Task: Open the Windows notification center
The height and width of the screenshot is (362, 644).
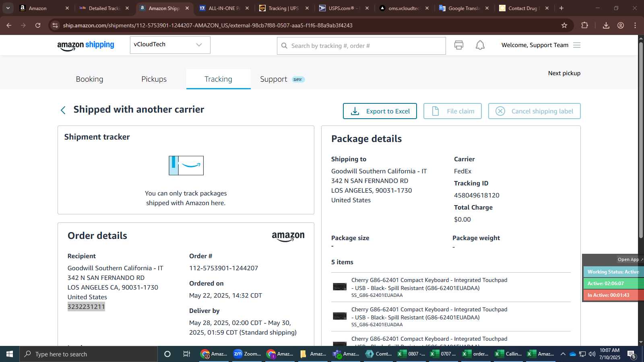Action: pos(632,354)
